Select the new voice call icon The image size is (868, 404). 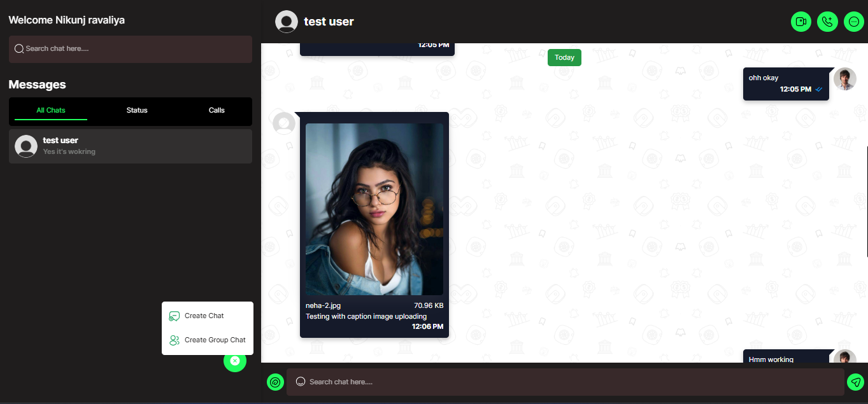coord(827,21)
